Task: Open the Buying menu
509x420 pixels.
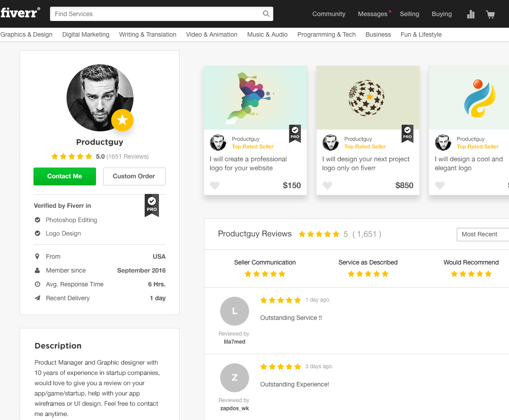Action: 442,14
